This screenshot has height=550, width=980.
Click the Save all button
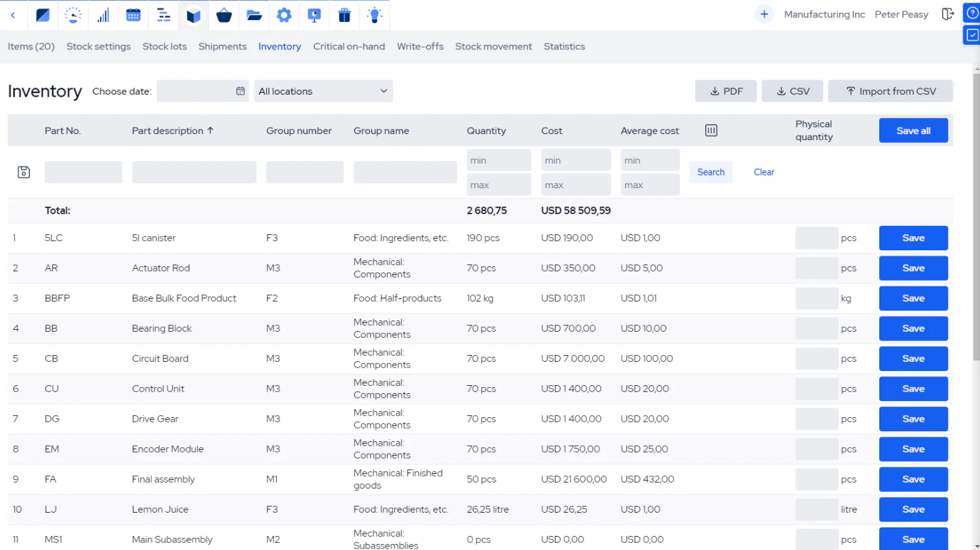point(913,130)
